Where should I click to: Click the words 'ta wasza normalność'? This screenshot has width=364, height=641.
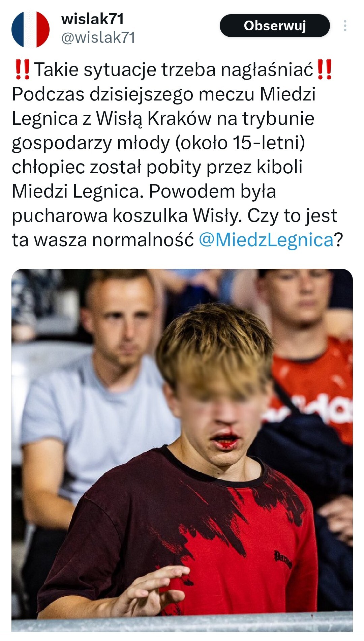point(103,240)
